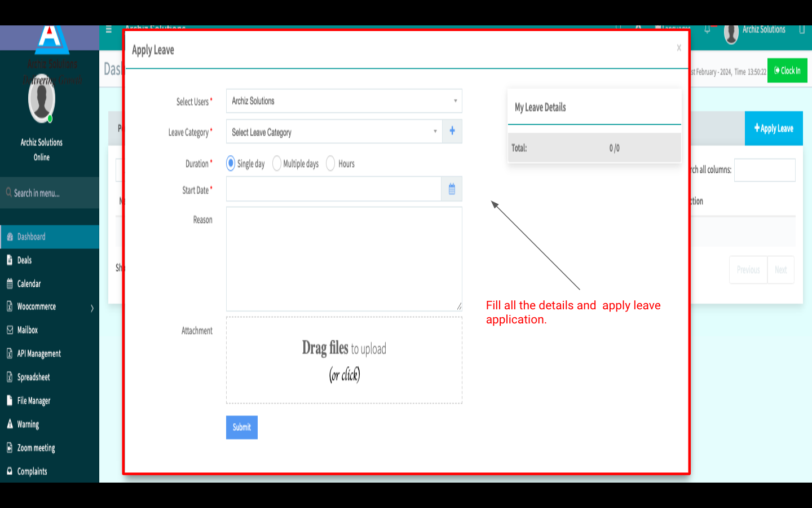
Task: Toggle the hamburger sidebar menu icon
Action: [x=109, y=29]
